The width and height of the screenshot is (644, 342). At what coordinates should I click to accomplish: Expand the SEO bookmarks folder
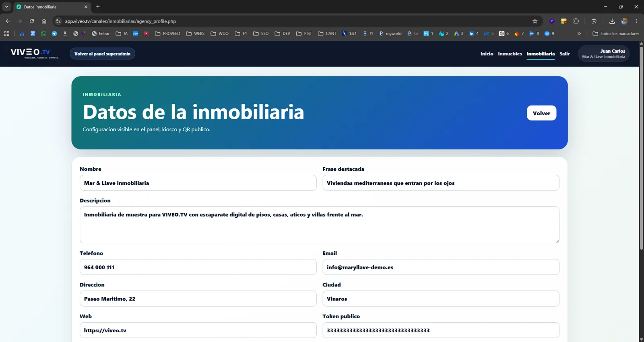tap(261, 33)
